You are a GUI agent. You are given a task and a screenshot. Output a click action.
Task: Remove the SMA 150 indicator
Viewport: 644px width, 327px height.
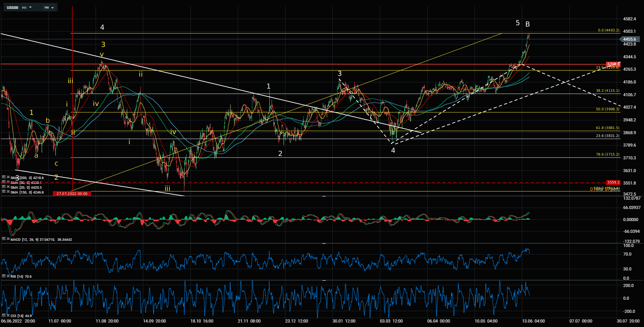pyautogui.click(x=8, y=192)
